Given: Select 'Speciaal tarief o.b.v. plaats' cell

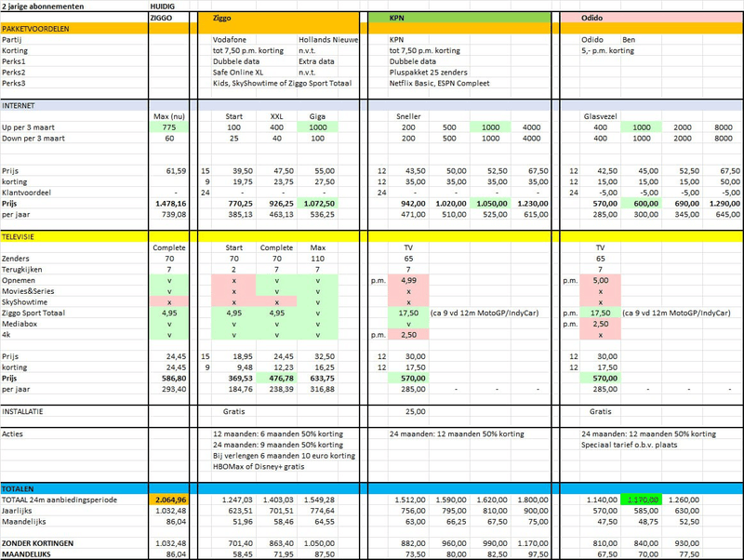Looking at the screenshot, I should 630,445.
